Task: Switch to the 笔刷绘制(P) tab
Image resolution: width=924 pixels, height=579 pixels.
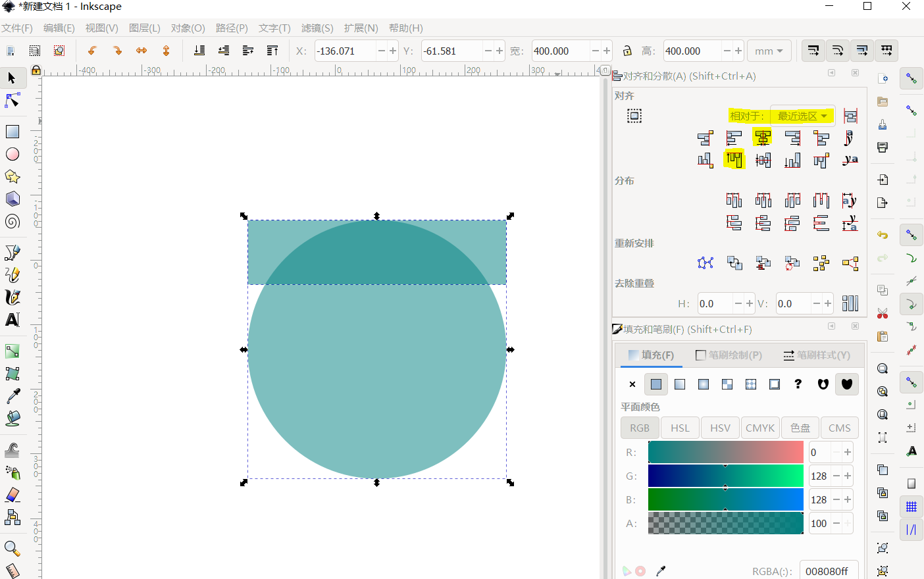Action: 729,355
